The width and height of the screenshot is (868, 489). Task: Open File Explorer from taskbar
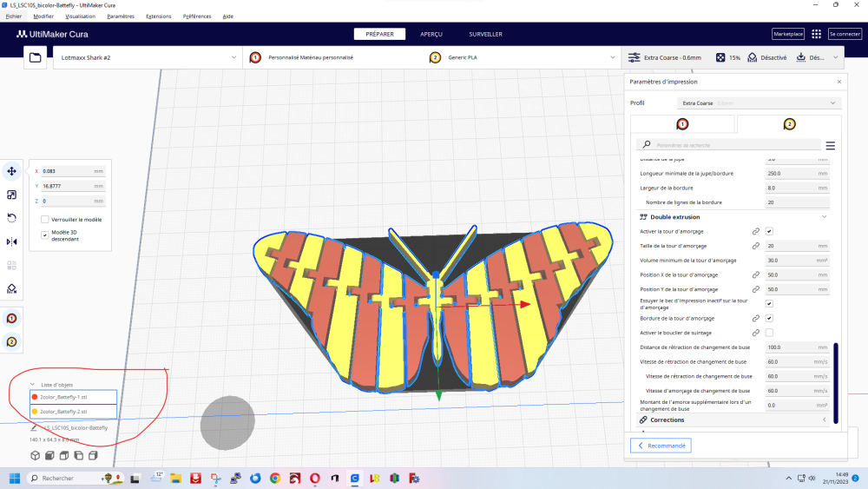point(176,478)
